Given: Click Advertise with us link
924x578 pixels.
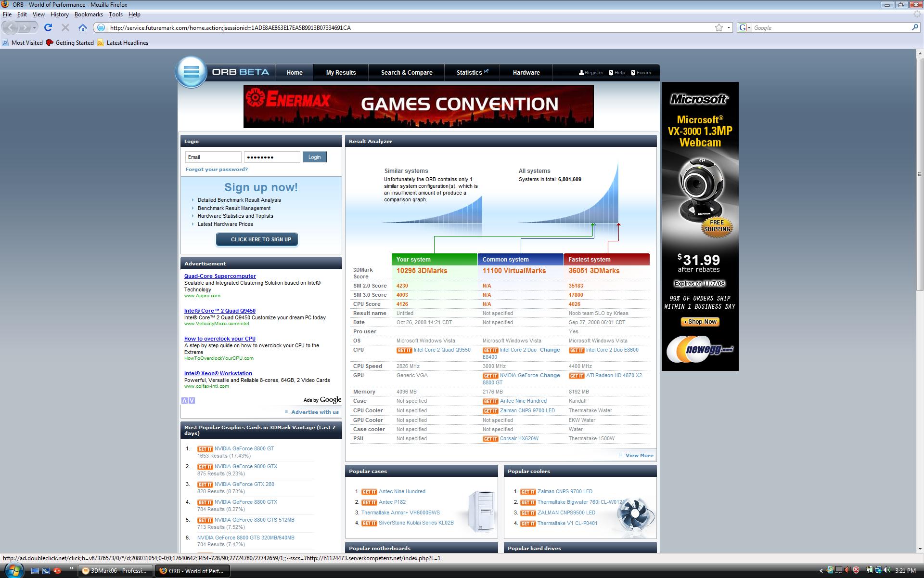Looking at the screenshot, I should (315, 412).
